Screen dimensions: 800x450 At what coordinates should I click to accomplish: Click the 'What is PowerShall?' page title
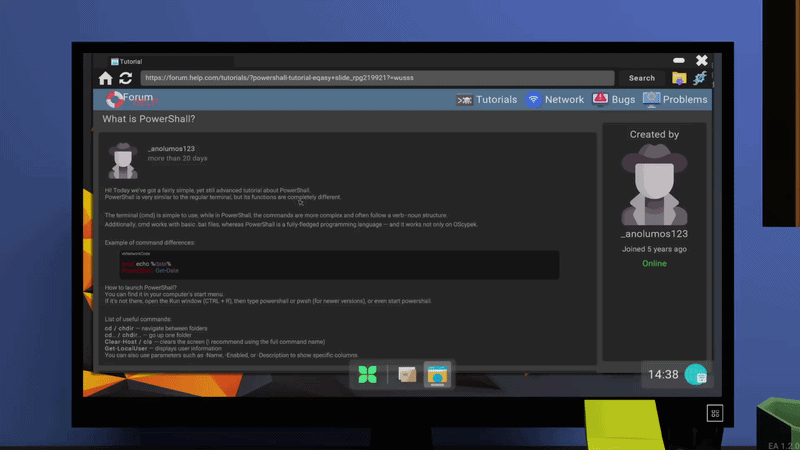[x=148, y=119]
